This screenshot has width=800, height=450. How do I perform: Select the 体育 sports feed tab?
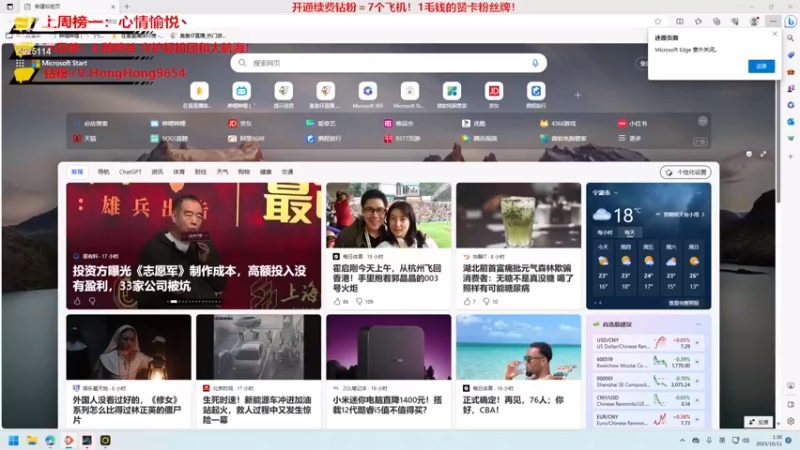(179, 172)
